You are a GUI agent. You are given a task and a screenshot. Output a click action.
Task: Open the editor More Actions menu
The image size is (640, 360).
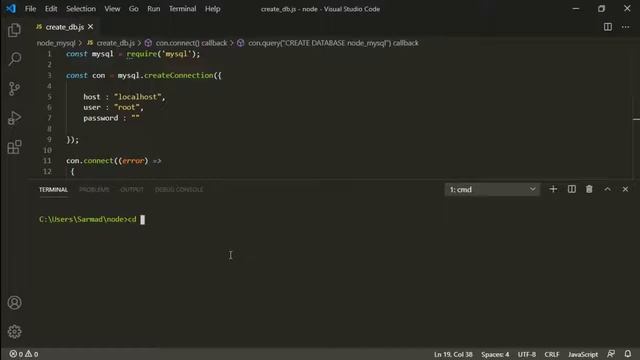click(625, 27)
